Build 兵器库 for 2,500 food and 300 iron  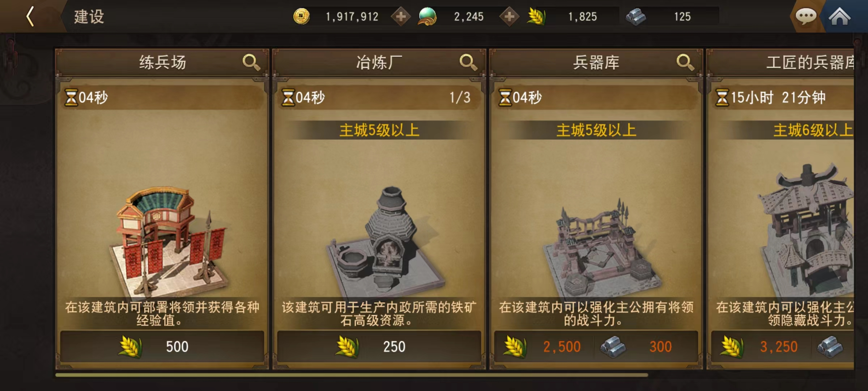click(596, 346)
